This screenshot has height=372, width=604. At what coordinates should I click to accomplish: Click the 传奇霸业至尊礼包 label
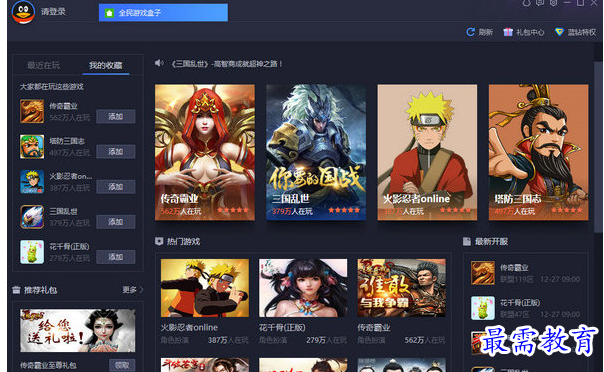[48, 365]
